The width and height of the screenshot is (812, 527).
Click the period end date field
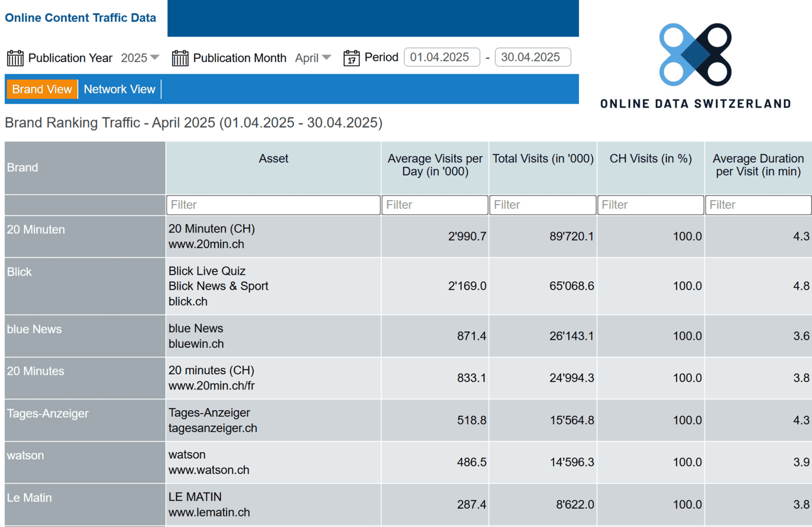(532, 57)
